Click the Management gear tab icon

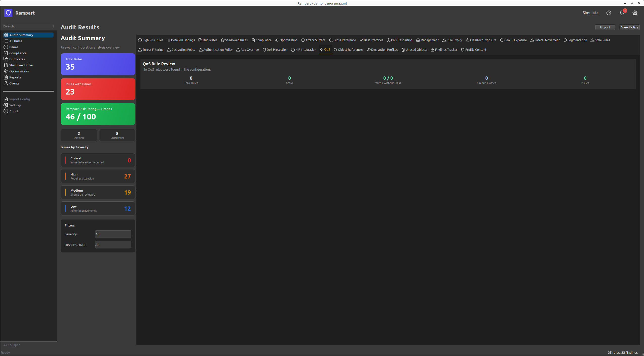418,40
